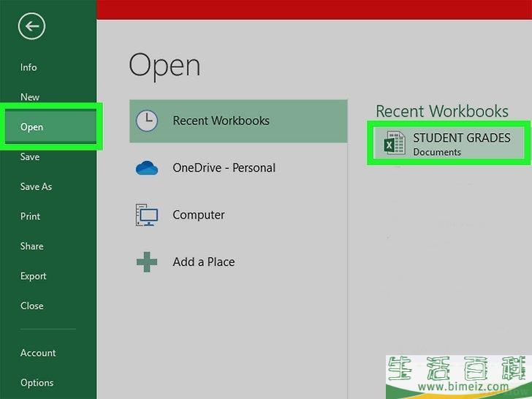Click the Computer monitor icon

[147, 215]
